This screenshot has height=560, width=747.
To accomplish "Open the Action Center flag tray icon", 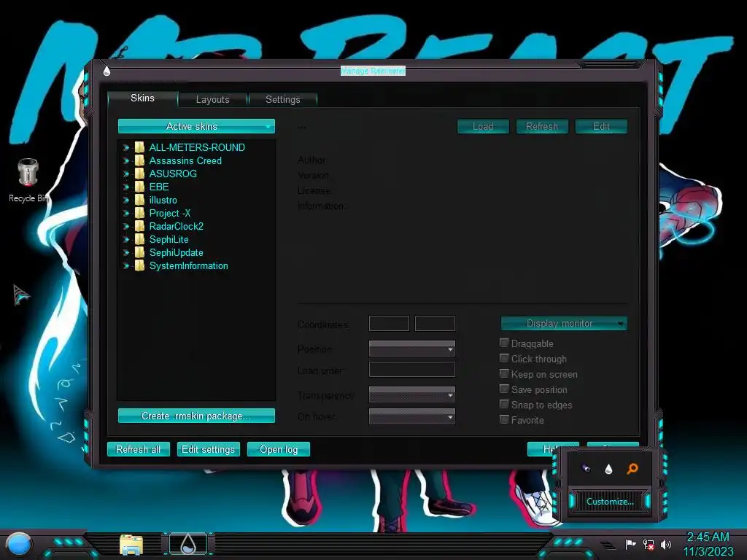I will pos(630,544).
